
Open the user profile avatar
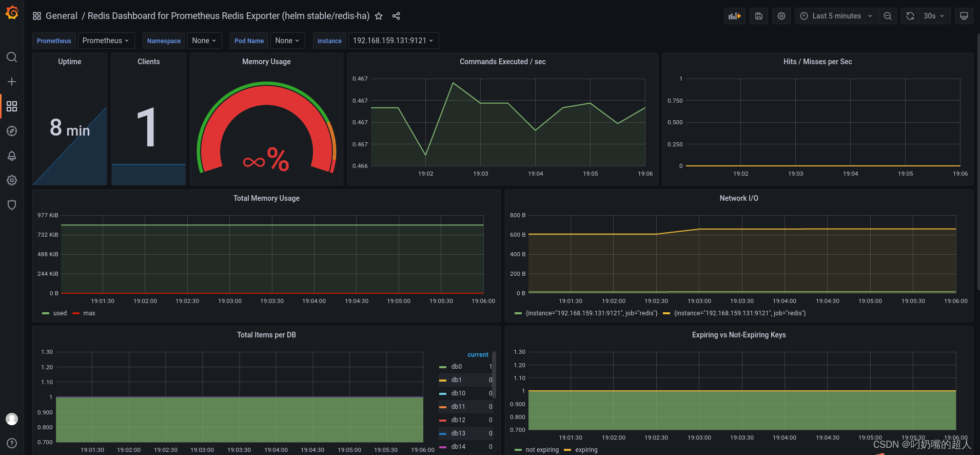(12, 419)
